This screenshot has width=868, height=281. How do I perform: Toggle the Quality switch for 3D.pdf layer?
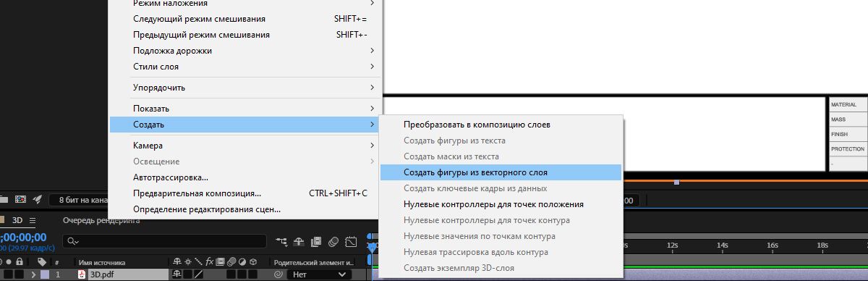pos(198,275)
